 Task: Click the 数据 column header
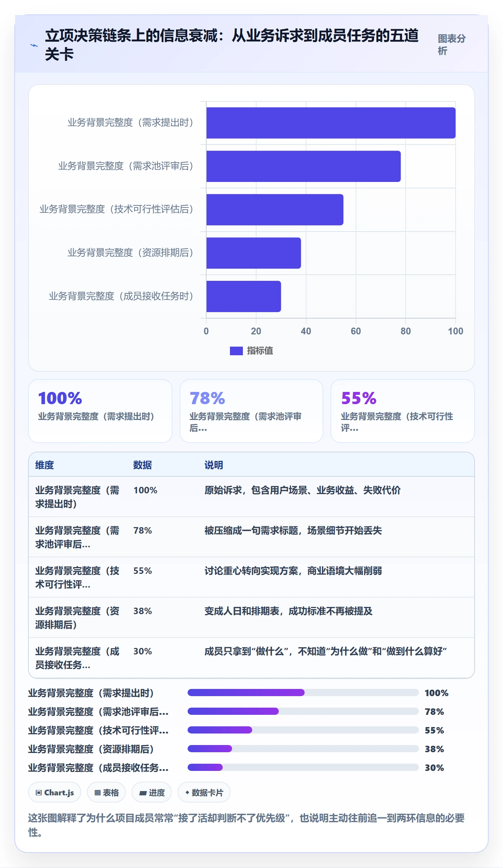[x=143, y=465]
